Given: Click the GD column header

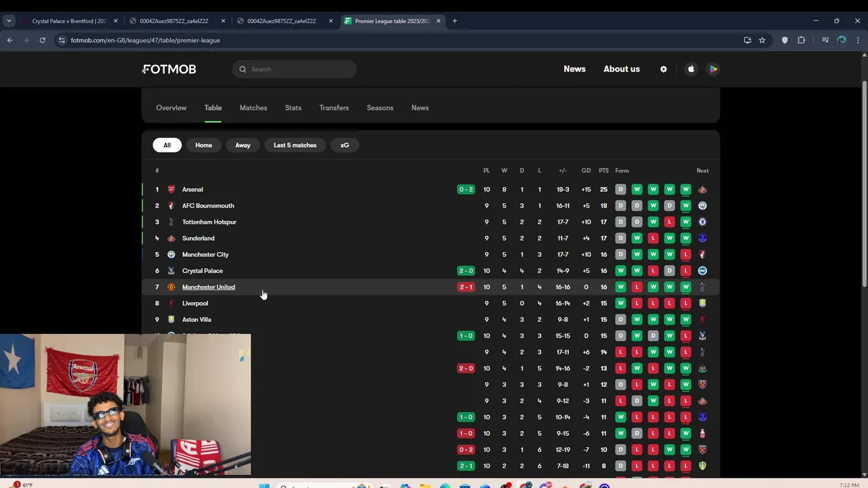Looking at the screenshot, I should point(586,171).
